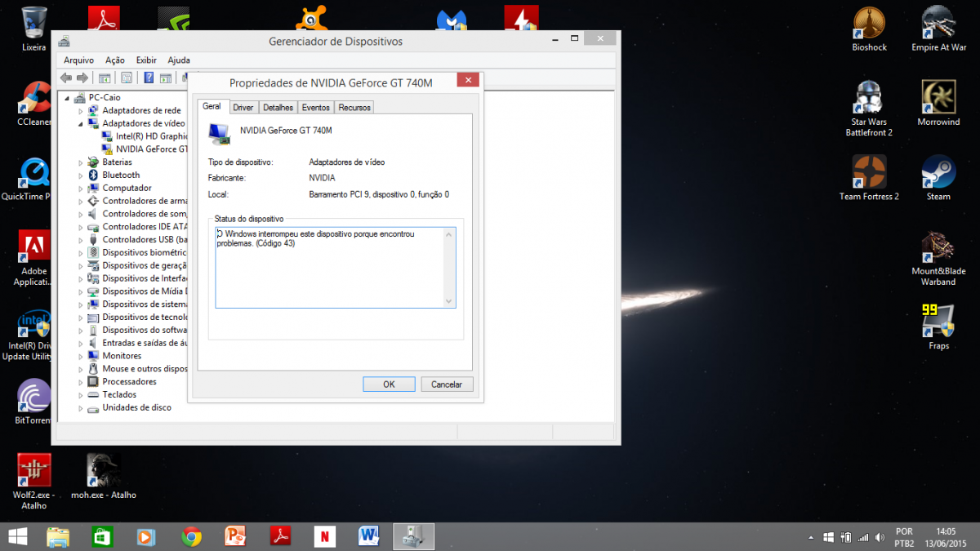Click the OK button
Image resolution: width=980 pixels, height=551 pixels.
click(389, 384)
